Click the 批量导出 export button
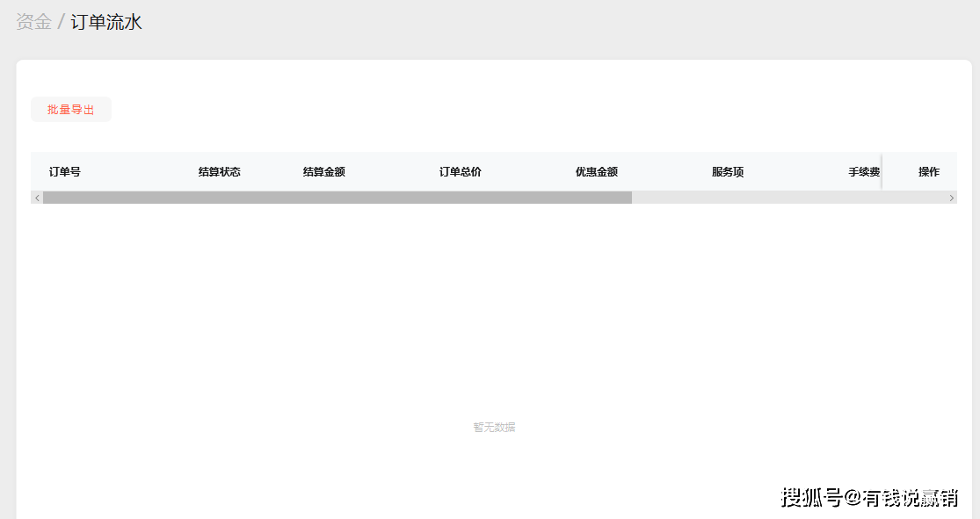980x519 pixels. coord(70,109)
